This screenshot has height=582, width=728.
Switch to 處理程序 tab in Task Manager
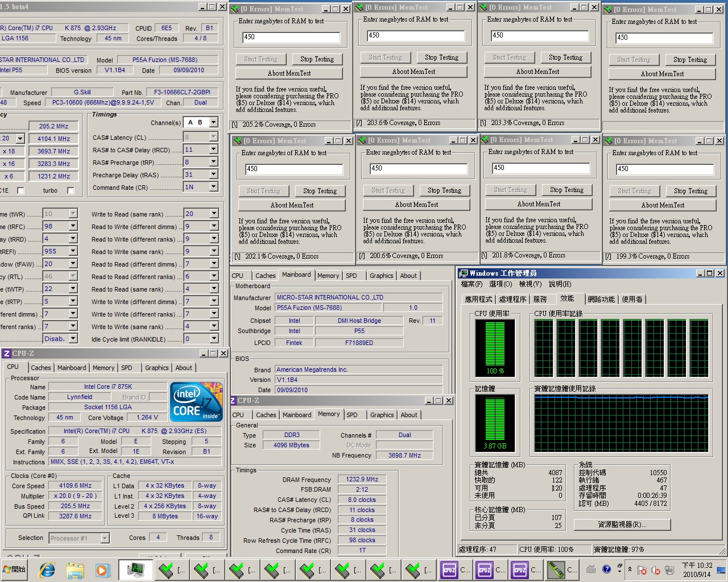coord(512,299)
